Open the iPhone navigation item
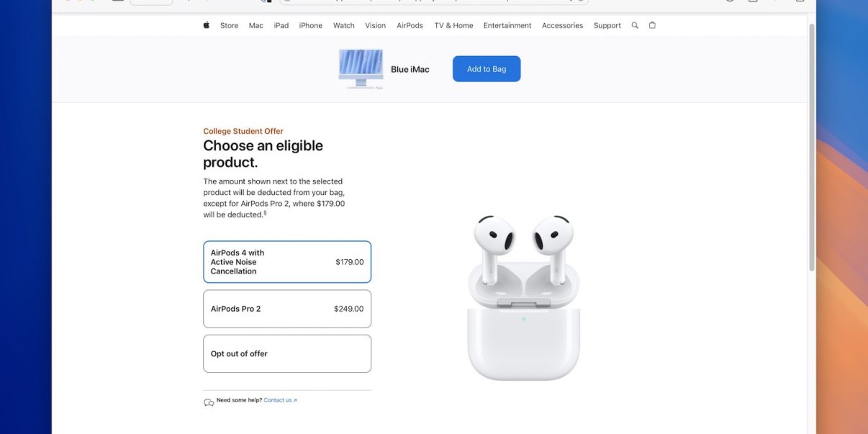The image size is (868, 434). (311, 25)
